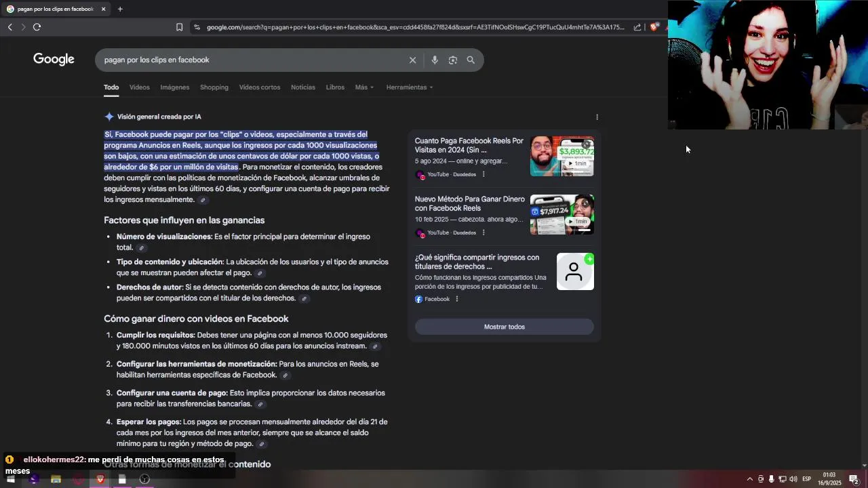The image size is (868, 488).
Task: Open the Brave Shields lion icon
Action: [x=654, y=27]
